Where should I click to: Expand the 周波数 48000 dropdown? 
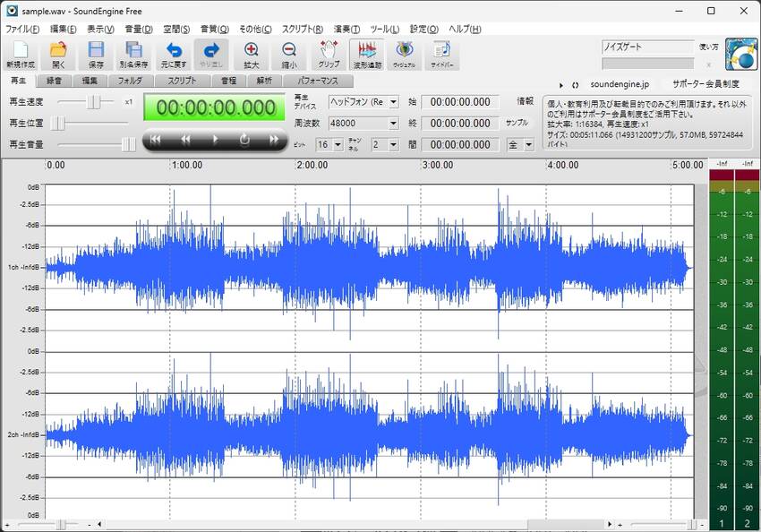[x=394, y=124]
